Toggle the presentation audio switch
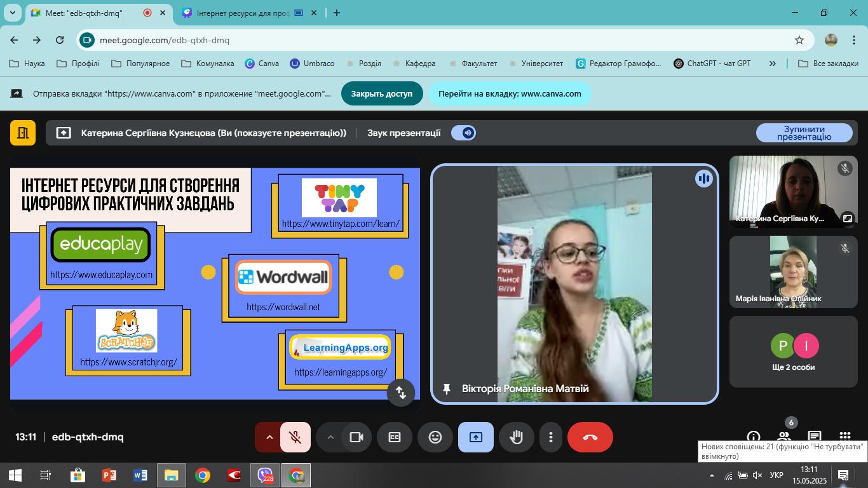Screen dimensions: 868x488 pos(464,133)
